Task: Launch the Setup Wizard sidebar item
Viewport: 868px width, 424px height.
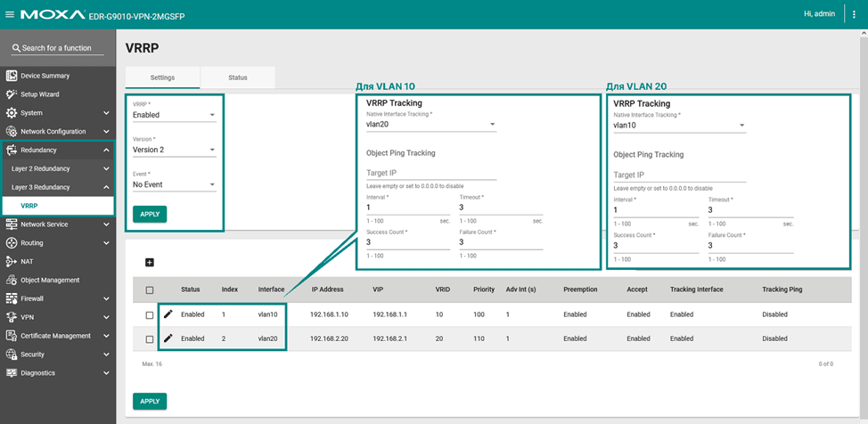Action: [x=39, y=94]
